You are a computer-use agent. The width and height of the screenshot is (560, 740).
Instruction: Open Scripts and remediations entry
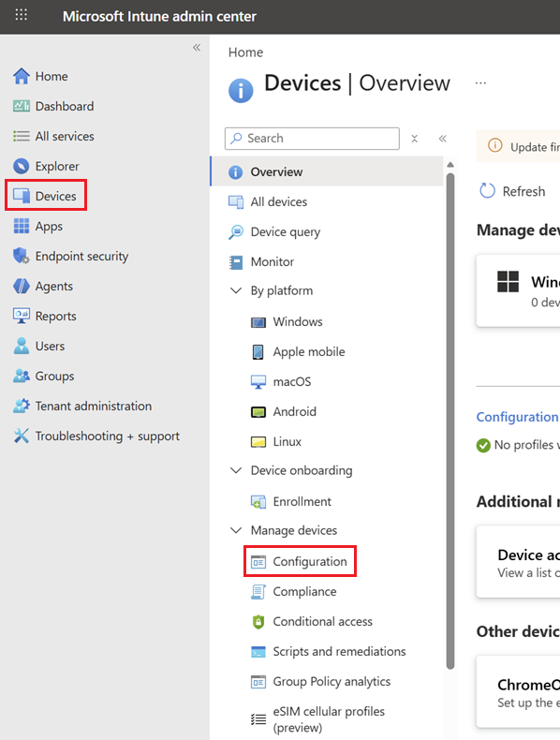(339, 652)
